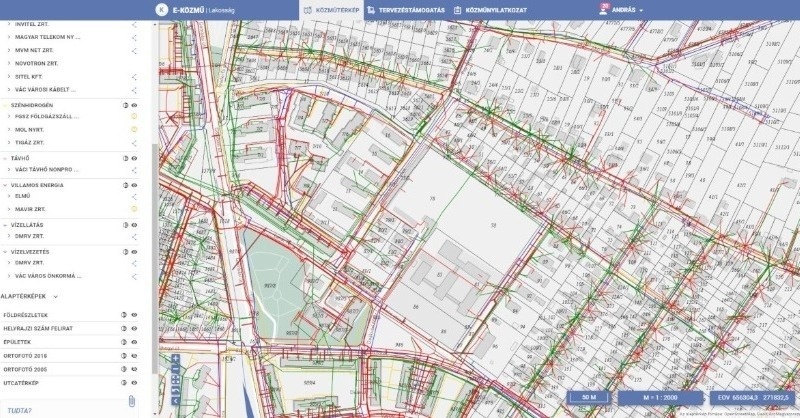Click the map zoom in plus button
The height and width of the screenshot is (418, 800).
pos(175,358)
